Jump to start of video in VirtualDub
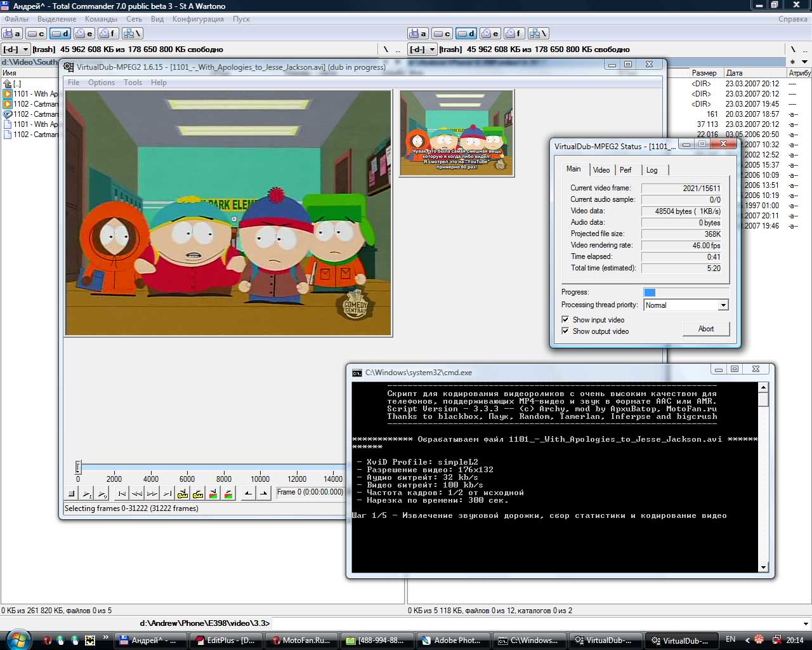812x650 pixels. click(x=122, y=493)
